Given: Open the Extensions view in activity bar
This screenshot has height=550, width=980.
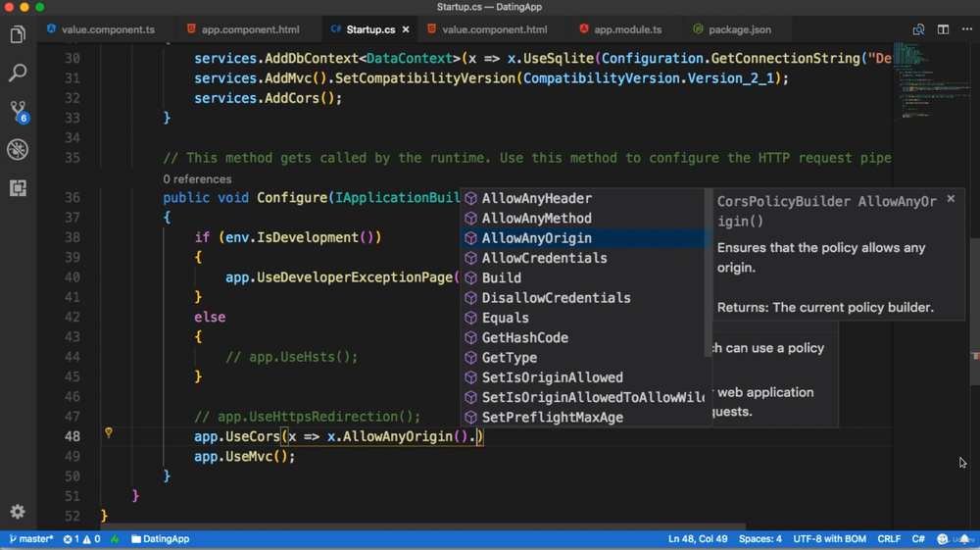Looking at the screenshot, I should 18,188.
